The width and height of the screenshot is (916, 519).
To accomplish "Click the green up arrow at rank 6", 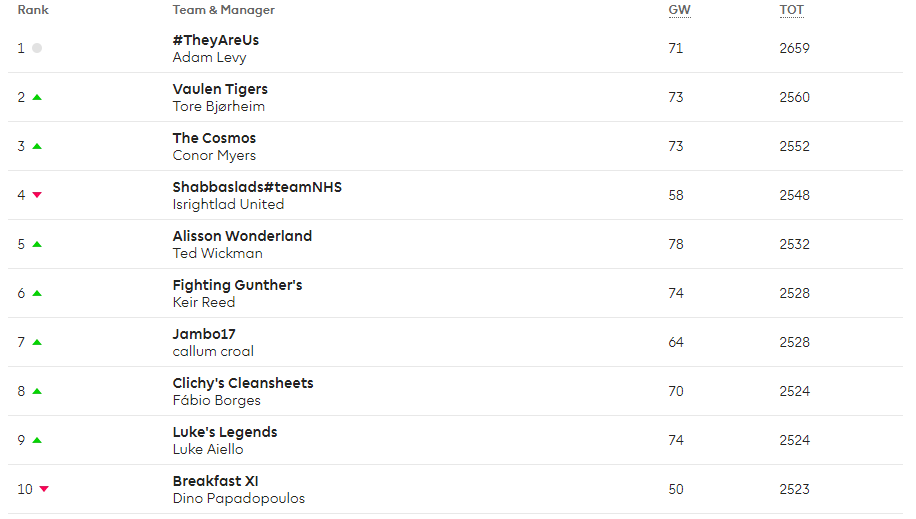I will pos(37,293).
